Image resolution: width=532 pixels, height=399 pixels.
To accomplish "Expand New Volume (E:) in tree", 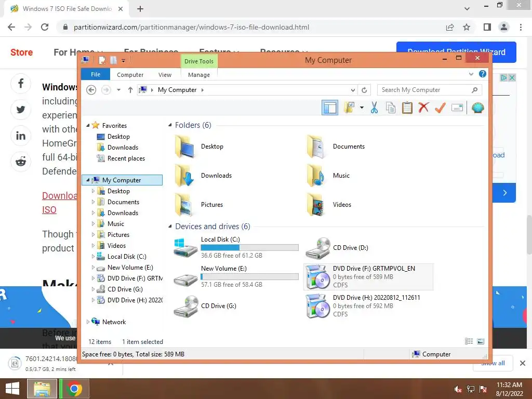I will (x=93, y=268).
